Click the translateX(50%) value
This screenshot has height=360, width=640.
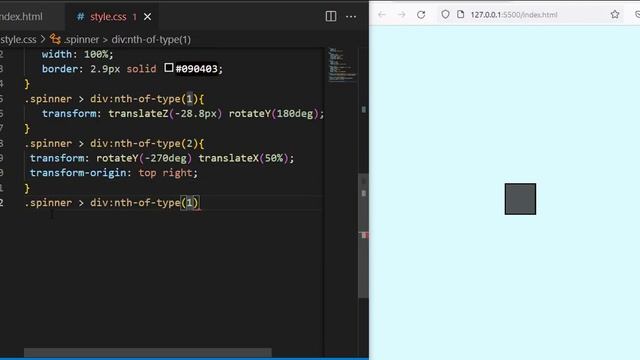[243, 158]
